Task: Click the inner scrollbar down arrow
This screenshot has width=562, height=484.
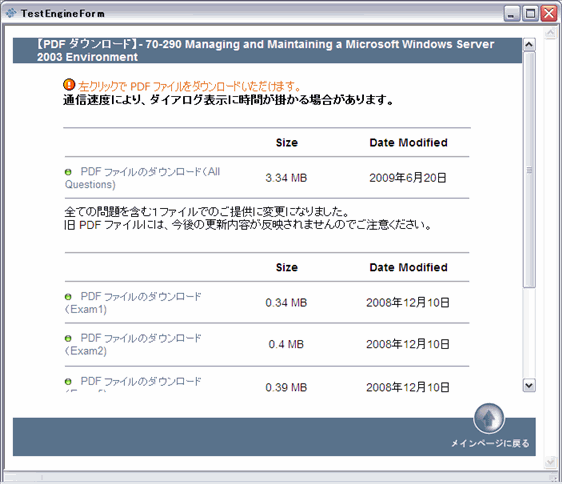Action: [x=529, y=385]
